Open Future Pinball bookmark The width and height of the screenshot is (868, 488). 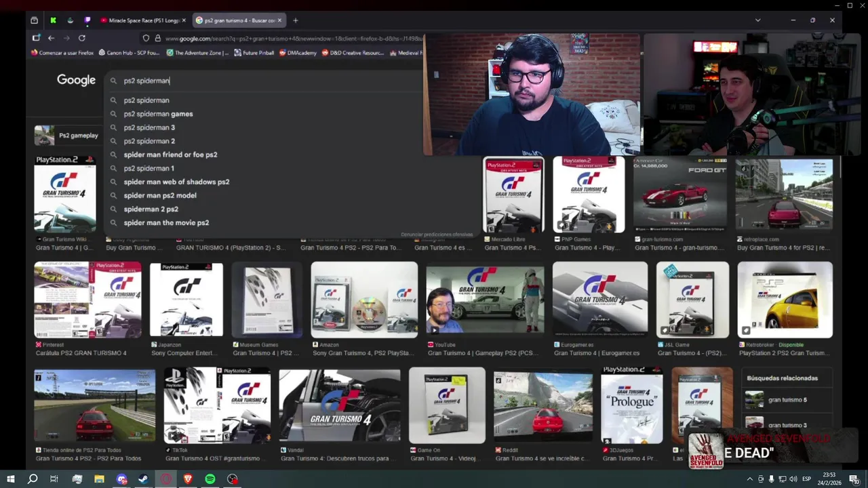(254, 52)
